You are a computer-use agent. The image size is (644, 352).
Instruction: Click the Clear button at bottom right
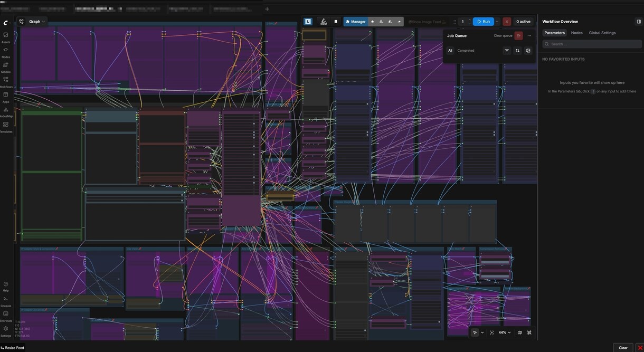[623, 348]
